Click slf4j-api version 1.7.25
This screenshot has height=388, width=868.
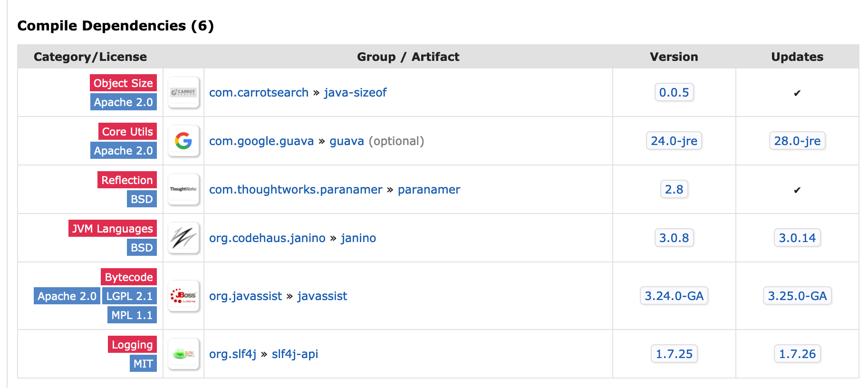point(674,354)
